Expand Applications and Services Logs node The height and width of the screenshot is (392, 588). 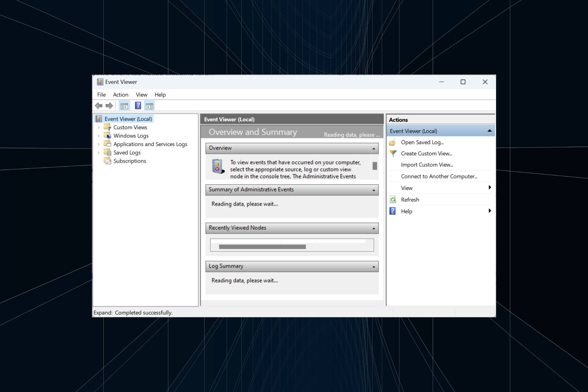tap(99, 144)
